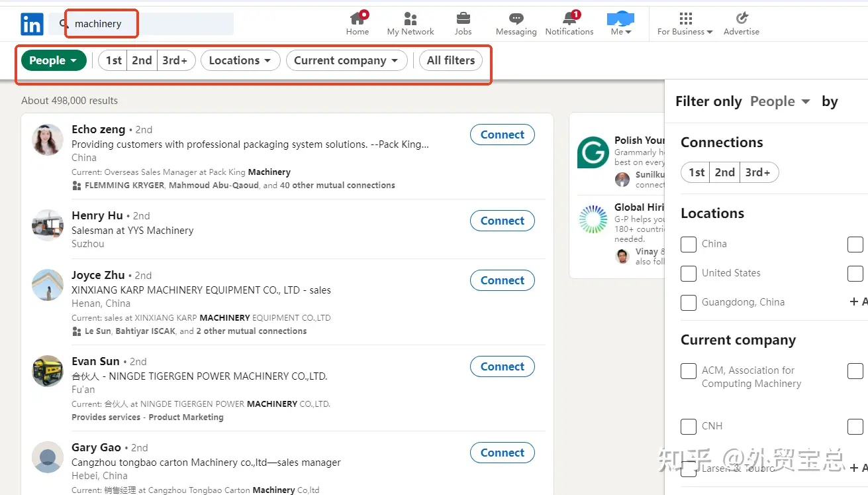The height and width of the screenshot is (495, 868).
Task: Open the Locations filter dropdown
Action: [x=240, y=60]
